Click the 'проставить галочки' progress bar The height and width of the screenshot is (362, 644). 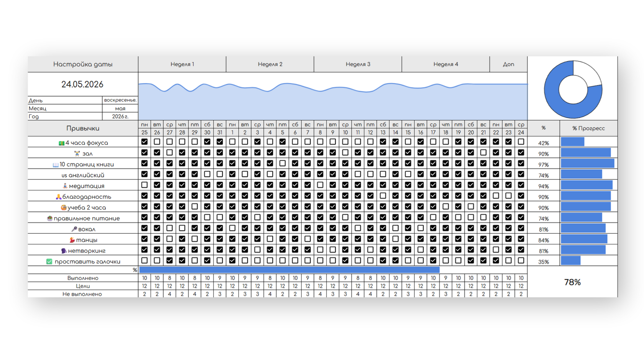(x=571, y=260)
